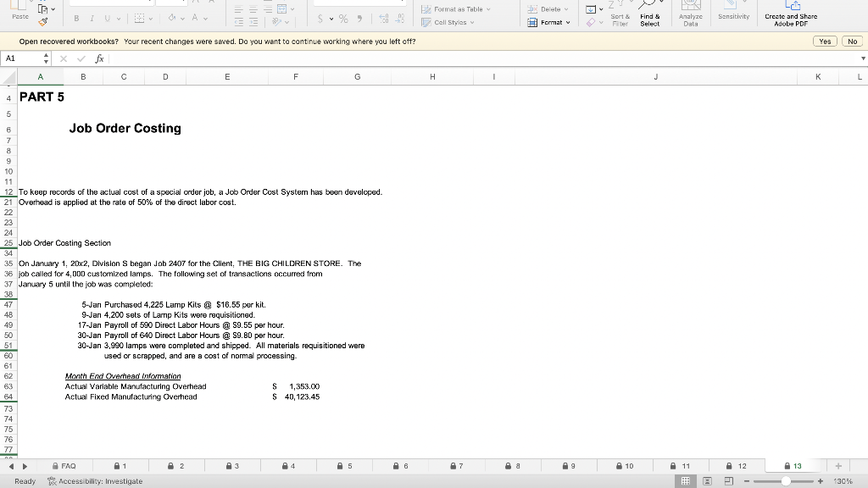This screenshot has width=868, height=488.
Task: Switch to Page Layout view icon
Action: [x=707, y=481]
